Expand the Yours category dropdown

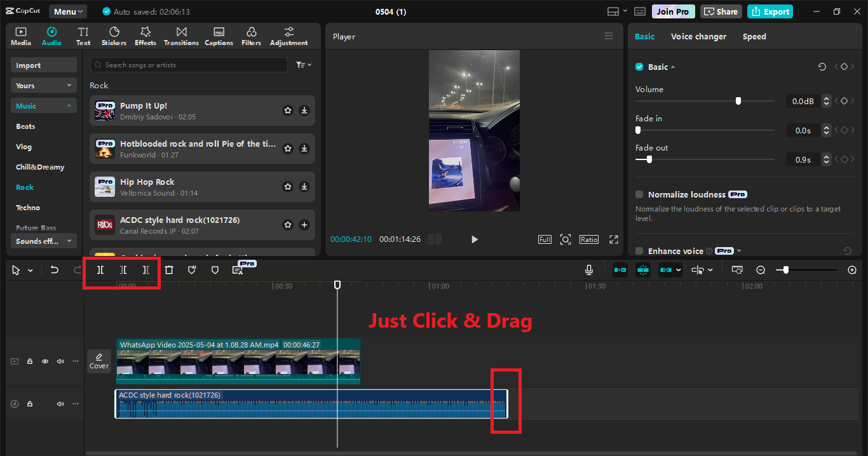pyautogui.click(x=43, y=86)
